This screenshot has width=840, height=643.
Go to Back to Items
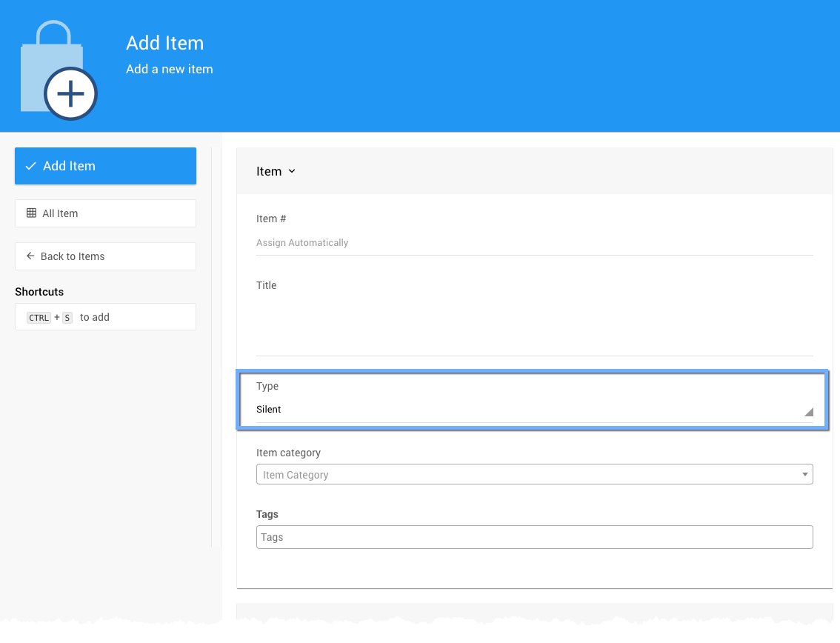point(105,256)
